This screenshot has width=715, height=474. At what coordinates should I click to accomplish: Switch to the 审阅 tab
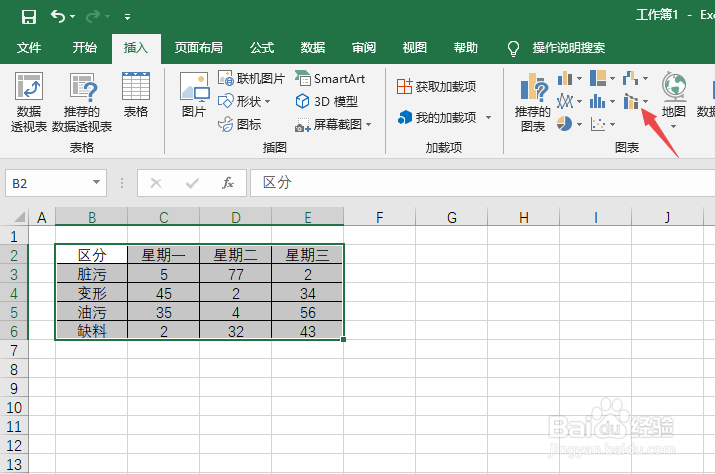click(364, 47)
